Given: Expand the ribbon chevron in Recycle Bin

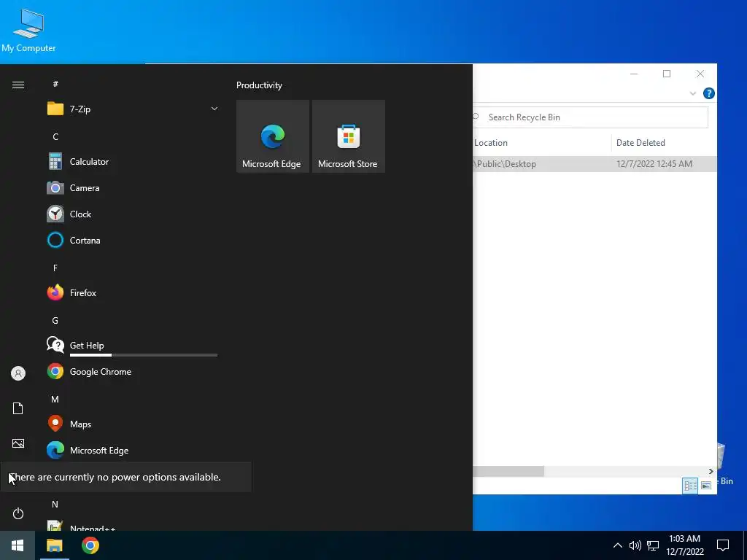Looking at the screenshot, I should 693,93.
